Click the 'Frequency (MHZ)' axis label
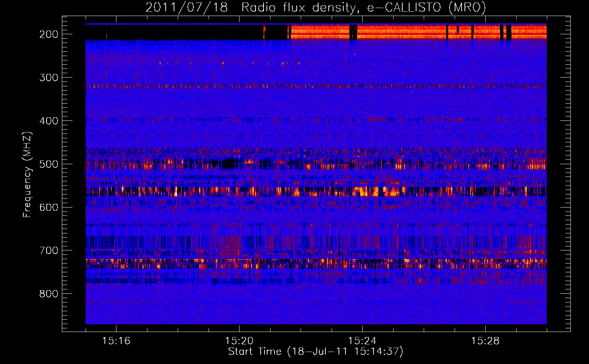 tap(27, 174)
